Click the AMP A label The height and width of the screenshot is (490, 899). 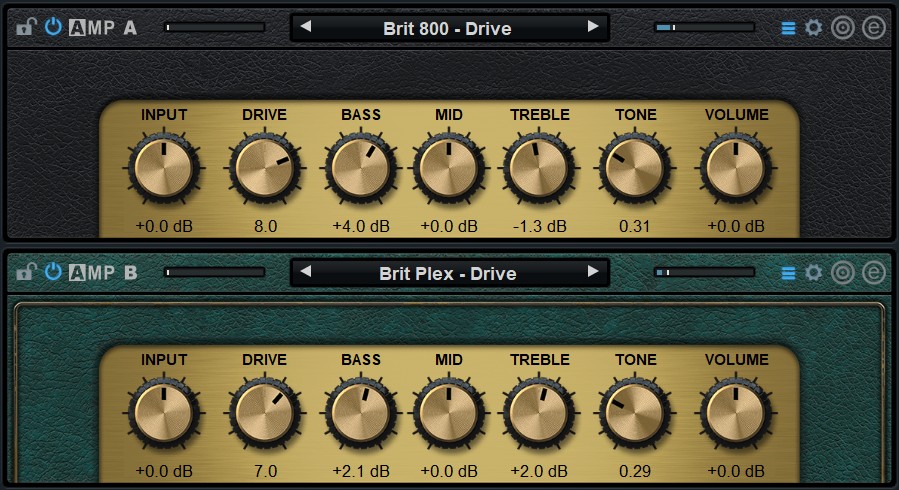click(103, 28)
